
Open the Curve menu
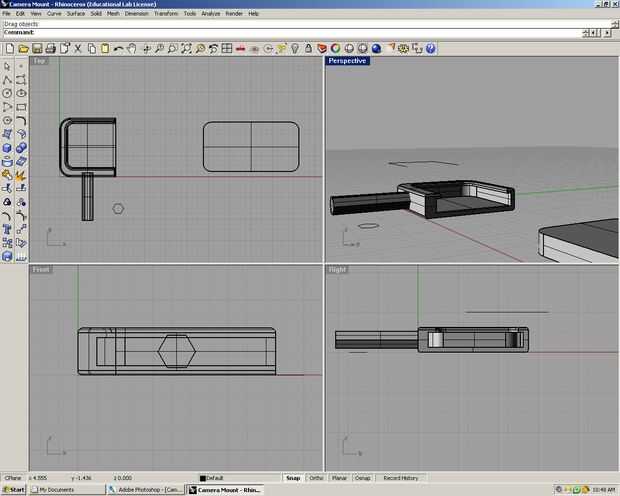[54, 13]
